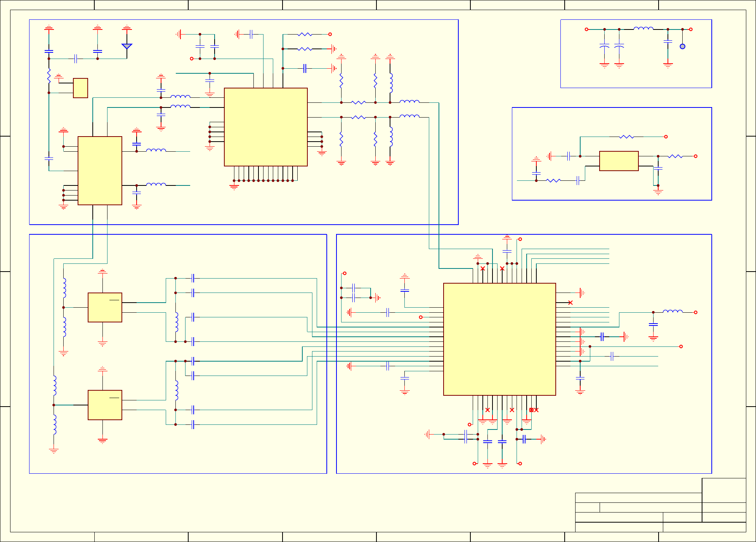The image size is (756, 542).
Task: Click the blue antenna triangle symbol
Action: tap(127, 46)
